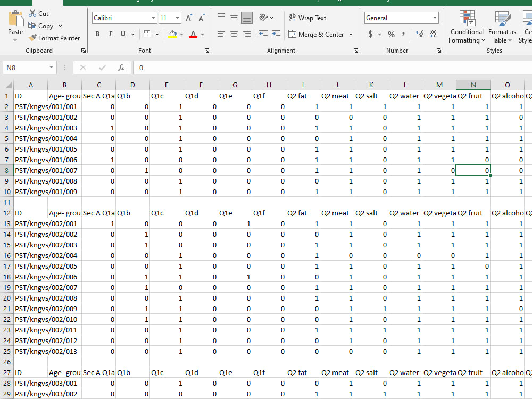Apply comma style format

[x=403, y=34]
